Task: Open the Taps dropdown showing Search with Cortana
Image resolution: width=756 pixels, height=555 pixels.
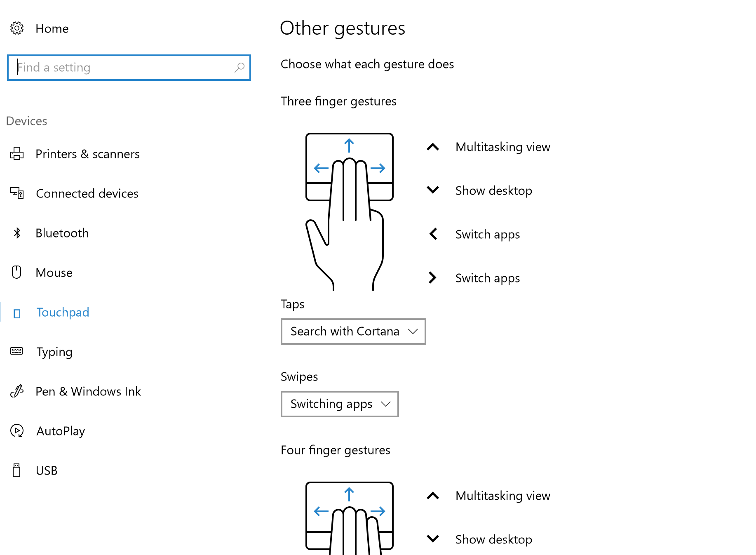Action: point(353,332)
